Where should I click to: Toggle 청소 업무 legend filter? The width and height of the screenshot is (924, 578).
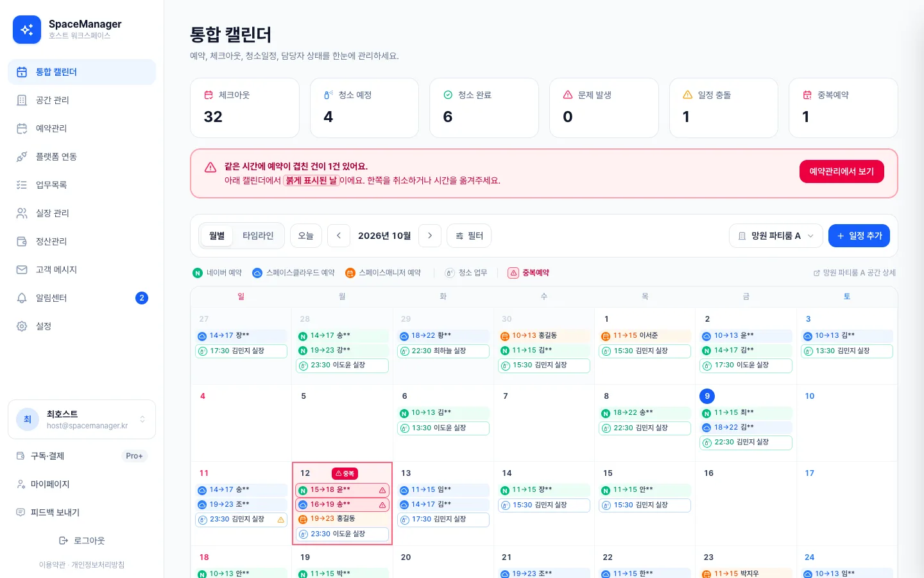[x=466, y=273]
